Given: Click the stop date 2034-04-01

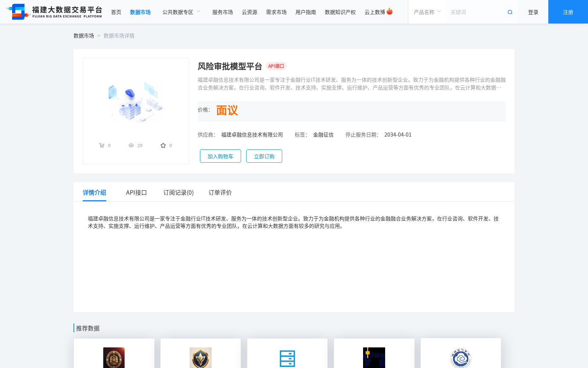Looking at the screenshot, I should [x=398, y=135].
